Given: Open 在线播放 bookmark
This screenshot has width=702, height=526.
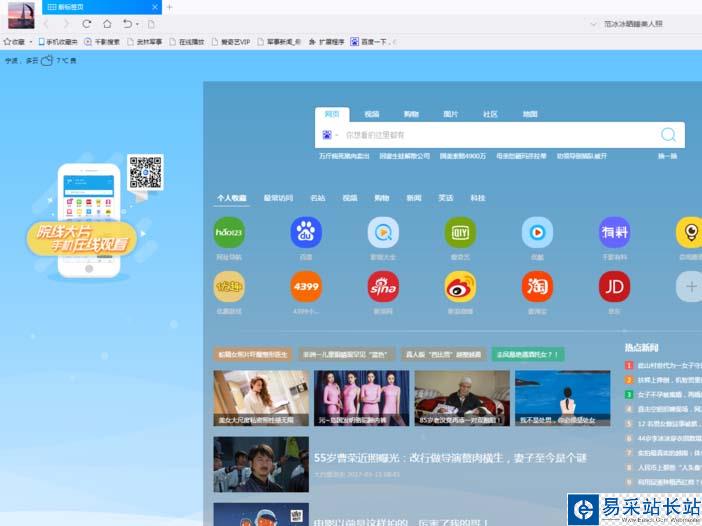Looking at the screenshot, I should [x=187, y=42].
